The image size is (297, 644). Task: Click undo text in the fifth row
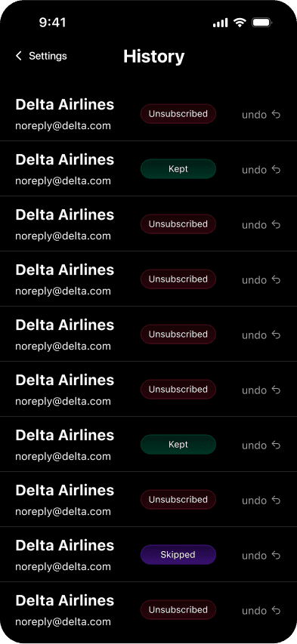click(254, 335)
